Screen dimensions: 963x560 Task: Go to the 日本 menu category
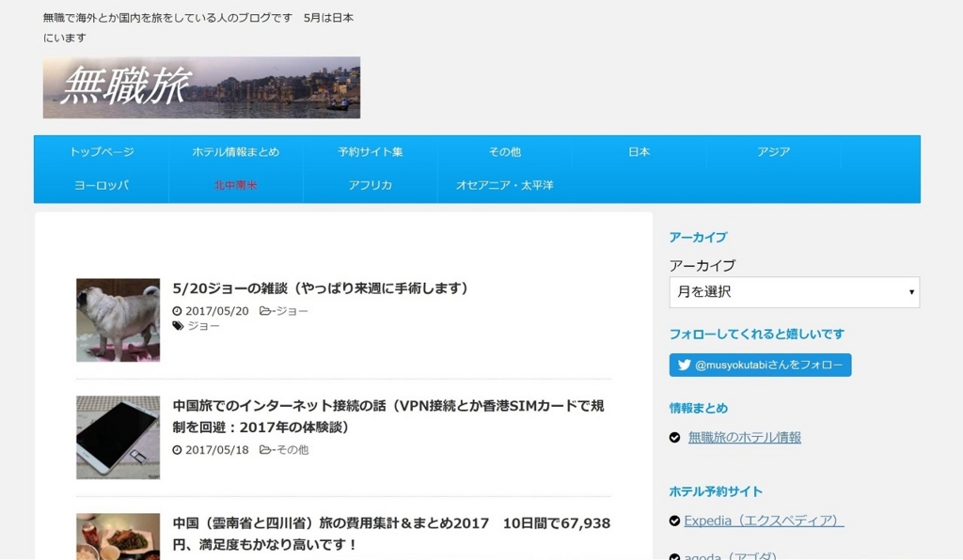[x=639, y=152]
